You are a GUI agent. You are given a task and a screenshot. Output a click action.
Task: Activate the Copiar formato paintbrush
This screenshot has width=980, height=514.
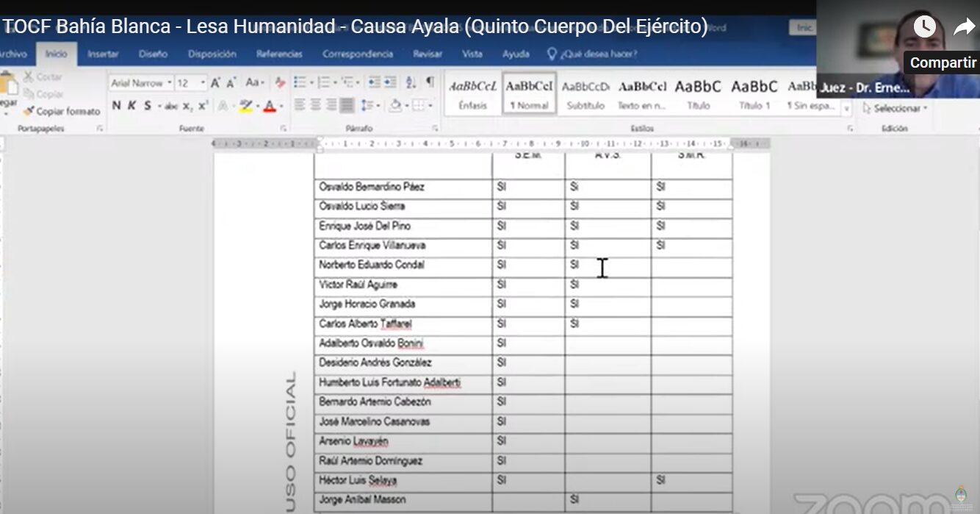[29, 111]
